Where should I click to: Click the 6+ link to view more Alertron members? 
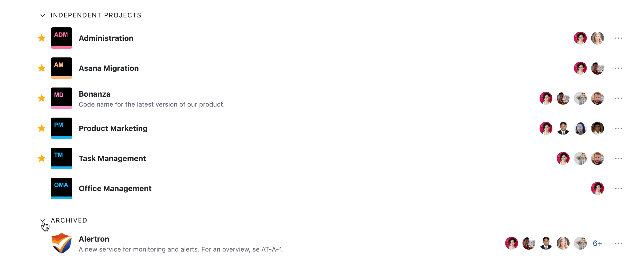pos(597,243)
